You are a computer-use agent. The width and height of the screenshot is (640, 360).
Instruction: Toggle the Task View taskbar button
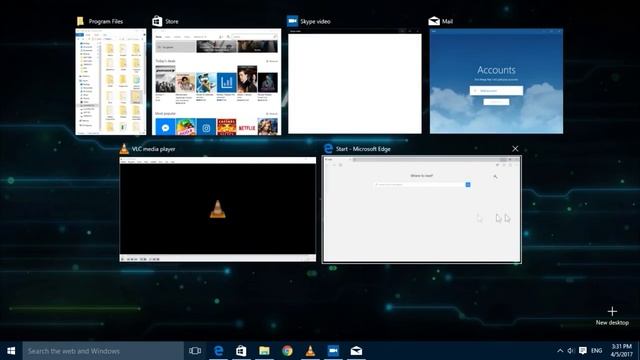pyautogui.click(x=195, y=351)
